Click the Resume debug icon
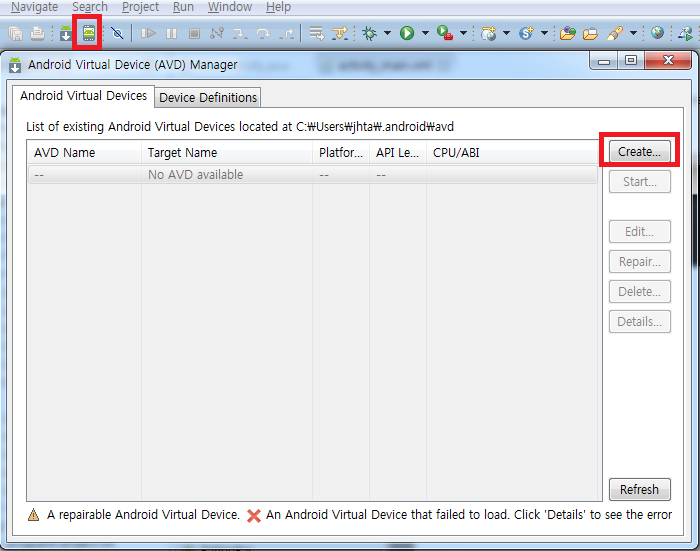The width and height of the screenshot is (700, 551). point(148,33)
